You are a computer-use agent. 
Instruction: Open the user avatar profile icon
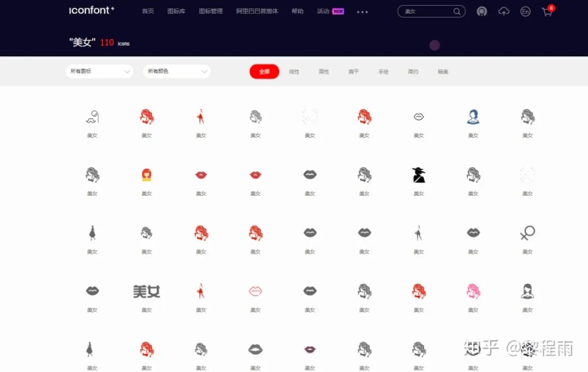[x=482, y=11]
